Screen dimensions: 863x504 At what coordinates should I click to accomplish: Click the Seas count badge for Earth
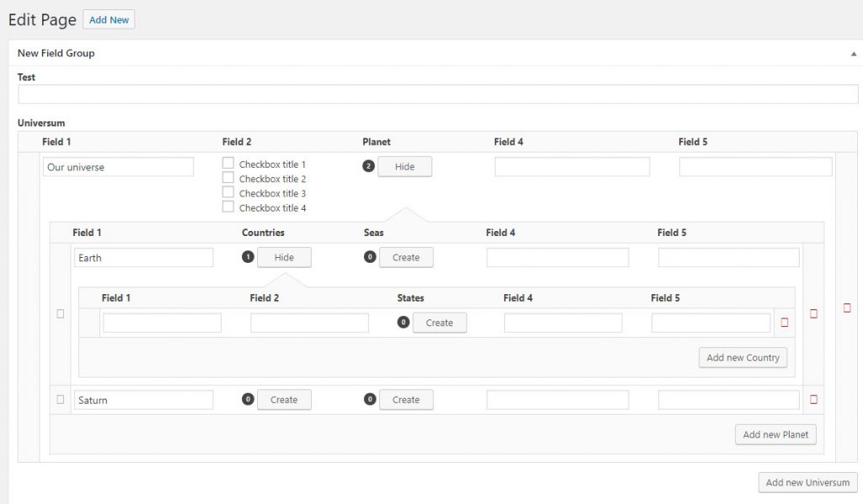[x=370, y=257]
